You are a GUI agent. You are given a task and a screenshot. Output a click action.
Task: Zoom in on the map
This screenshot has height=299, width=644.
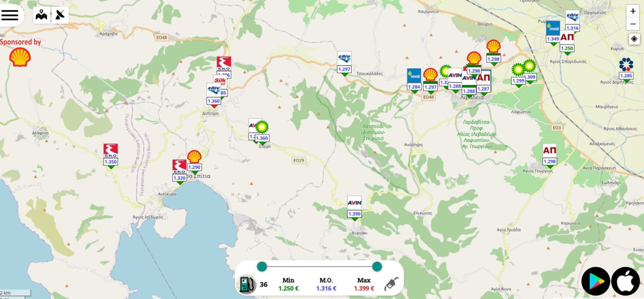click(633, 11)
